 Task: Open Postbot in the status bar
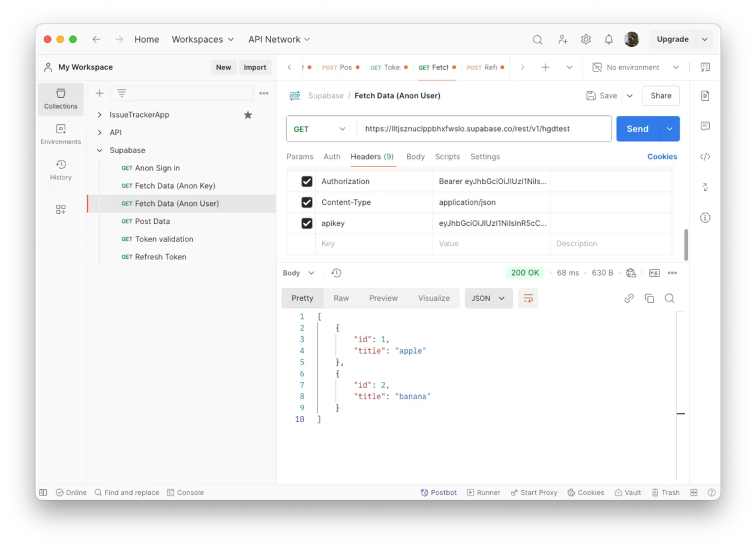(439, 492)
